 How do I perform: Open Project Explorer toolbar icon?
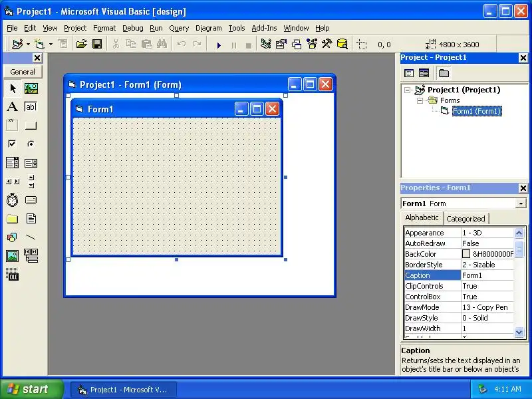click(266, 44)
